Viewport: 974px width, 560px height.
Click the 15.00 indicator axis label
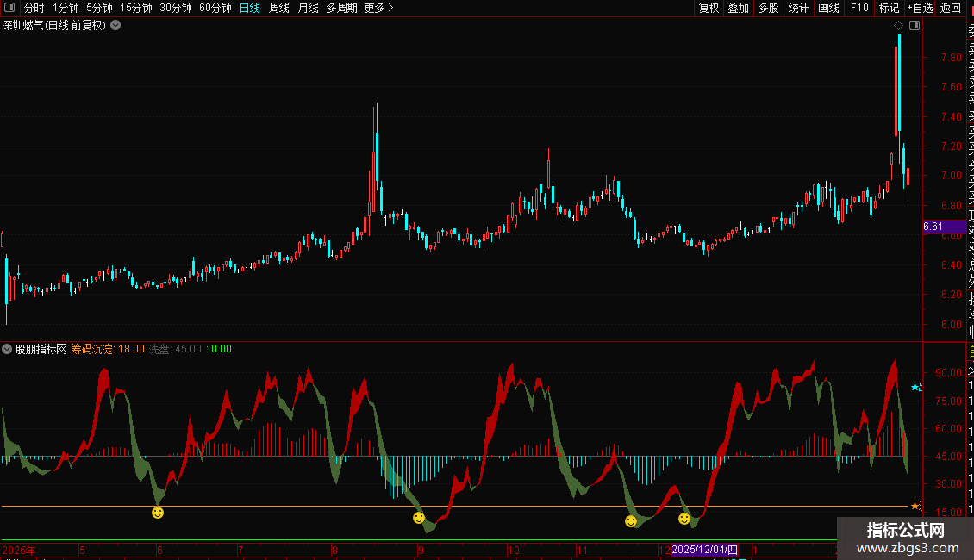(948, 513)
